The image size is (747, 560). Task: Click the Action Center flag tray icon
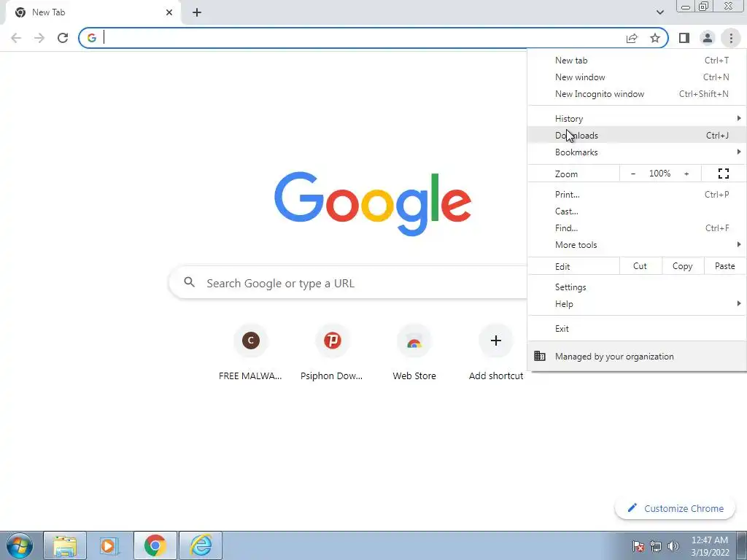(x=638, y=546)
